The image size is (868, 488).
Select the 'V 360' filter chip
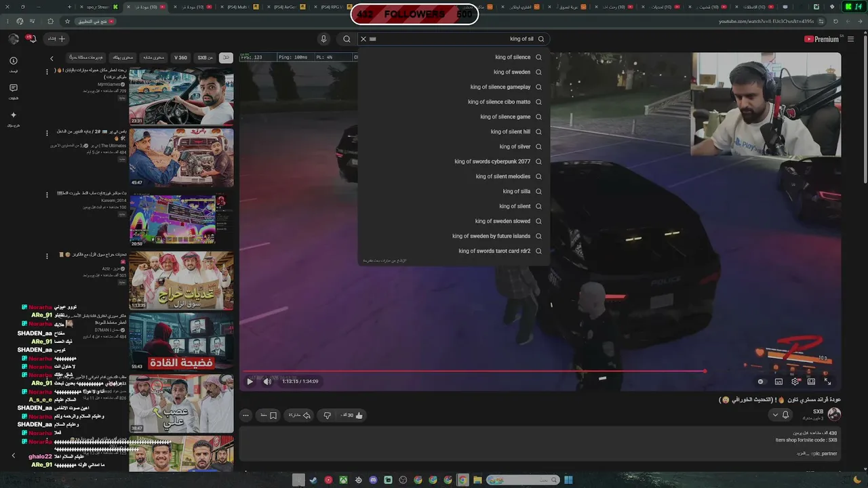[180, 58]
